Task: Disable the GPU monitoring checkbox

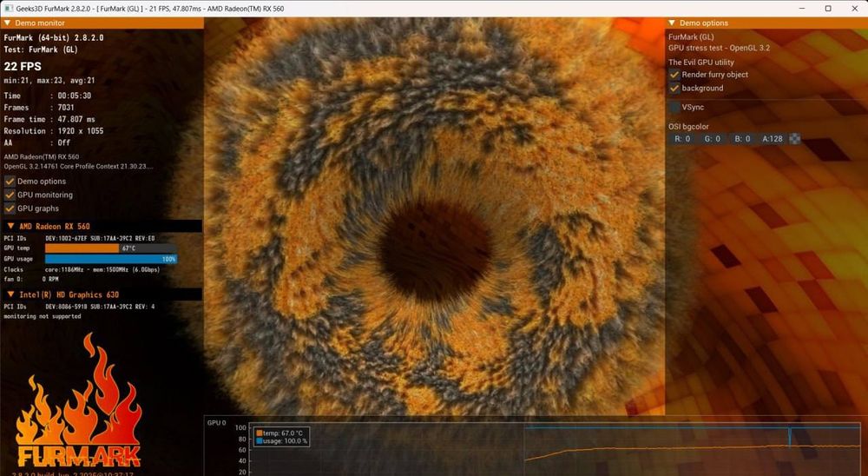Action: [10, 195]
